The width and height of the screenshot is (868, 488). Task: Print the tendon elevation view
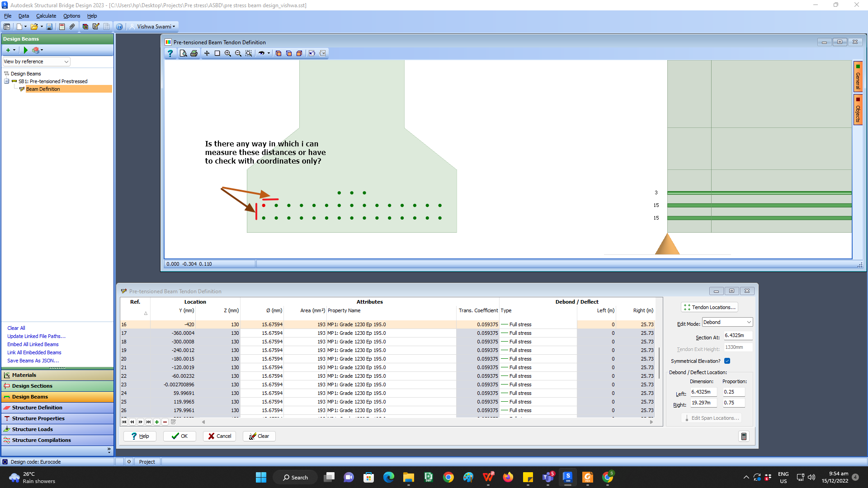(x=194, y=53)
